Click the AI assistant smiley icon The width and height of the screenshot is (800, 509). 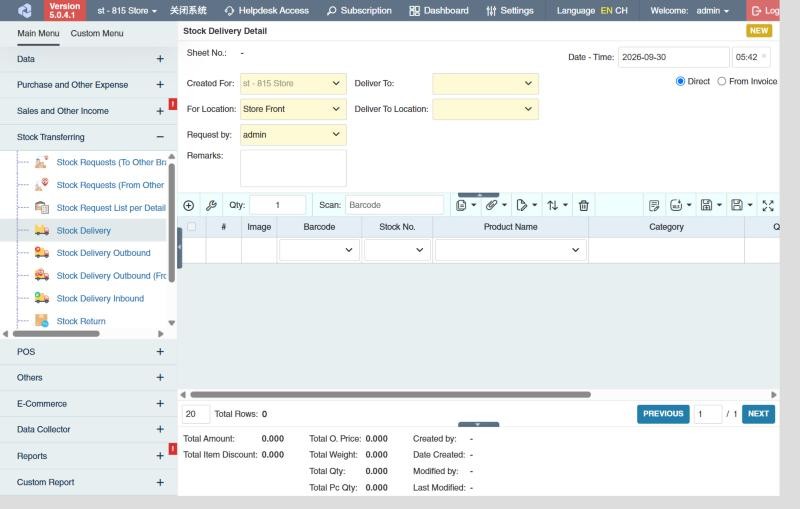tap(676, 205)
